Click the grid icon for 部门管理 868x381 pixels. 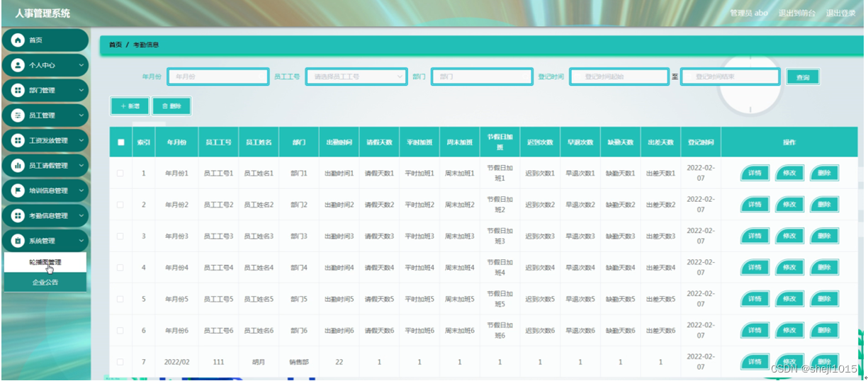[18, 90]
